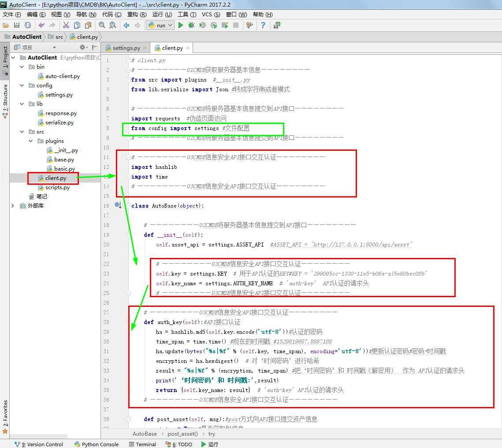Open the 运行 (U) menu
This screenshot has height=448, width=502.
tap(162, 15)
